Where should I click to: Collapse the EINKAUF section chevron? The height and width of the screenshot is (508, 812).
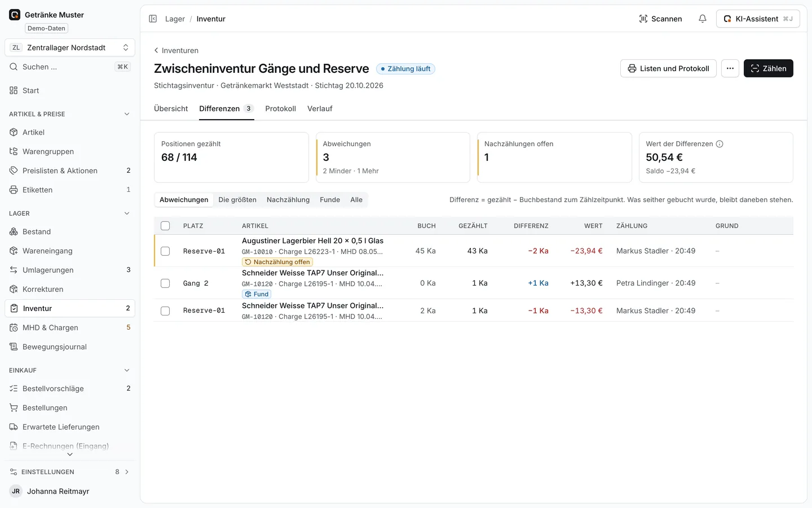pos(127,370)
